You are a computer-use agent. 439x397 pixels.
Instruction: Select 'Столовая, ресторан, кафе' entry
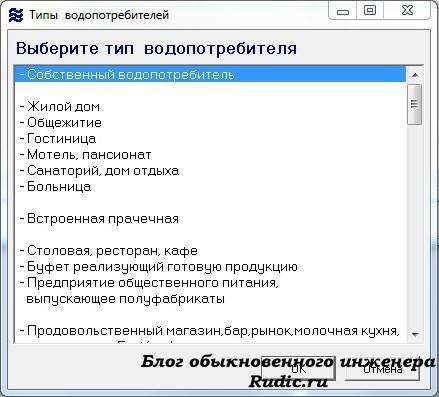(x=210, y=251)
